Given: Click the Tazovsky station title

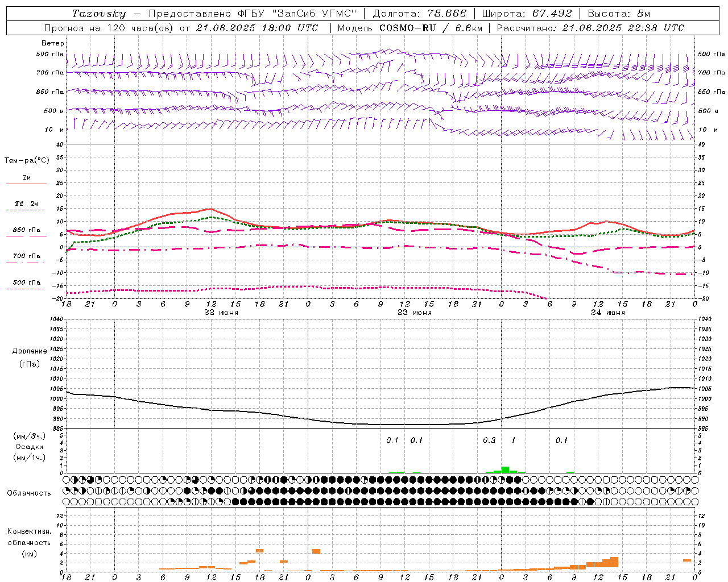Looking at the screenshot, I should [99, 14].
